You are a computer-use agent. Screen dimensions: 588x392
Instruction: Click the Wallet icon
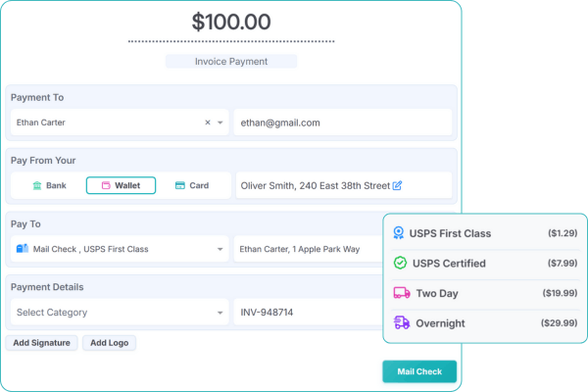point(106,185)
